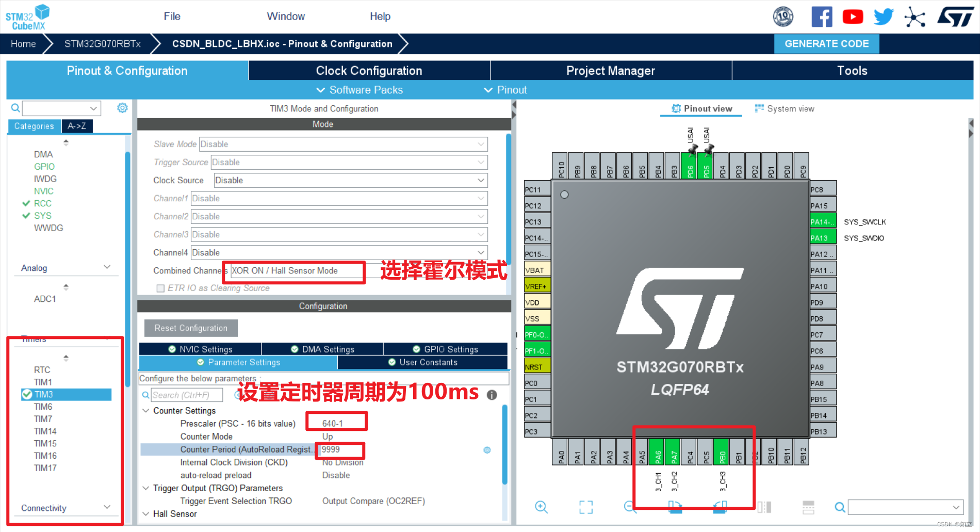Open the Software Packs dropdown
The height and width of the screenshot is (532, 980).
360,90
